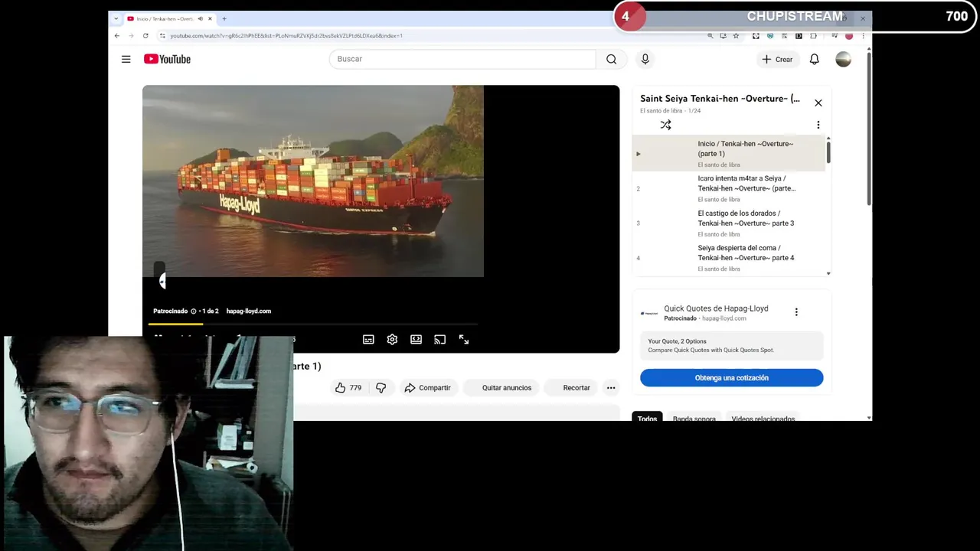Viewport: 980px width, 551px height.
Task: Open Saint Seiya Tenkai-hen playlist title
Action: [x=720, y=99]
